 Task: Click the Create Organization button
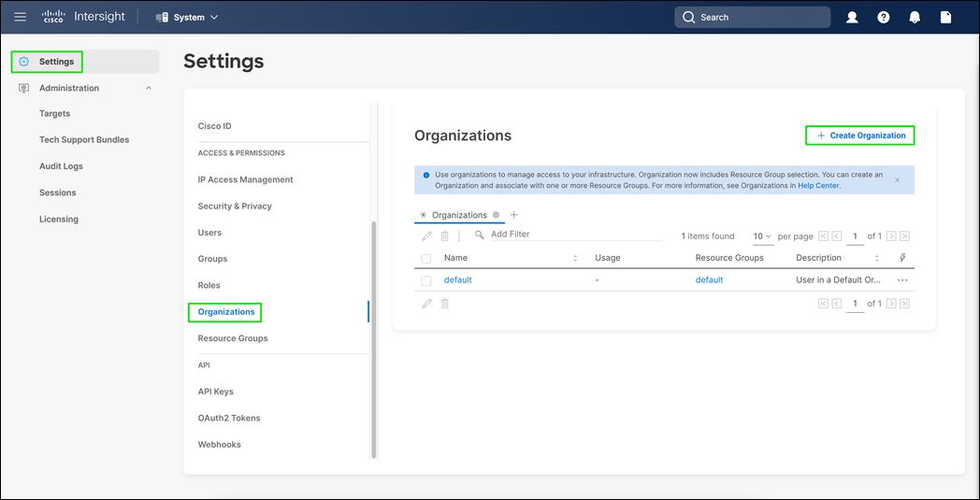click(860, 136)
